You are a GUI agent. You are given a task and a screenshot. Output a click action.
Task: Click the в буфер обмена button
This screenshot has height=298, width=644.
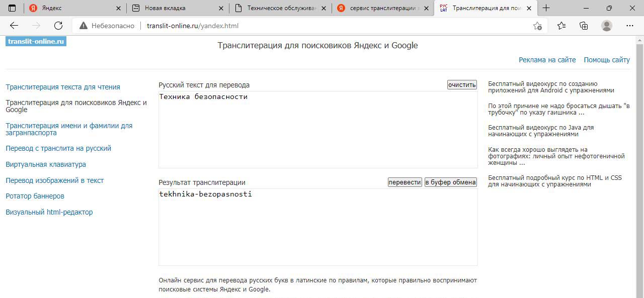[450, 182]
